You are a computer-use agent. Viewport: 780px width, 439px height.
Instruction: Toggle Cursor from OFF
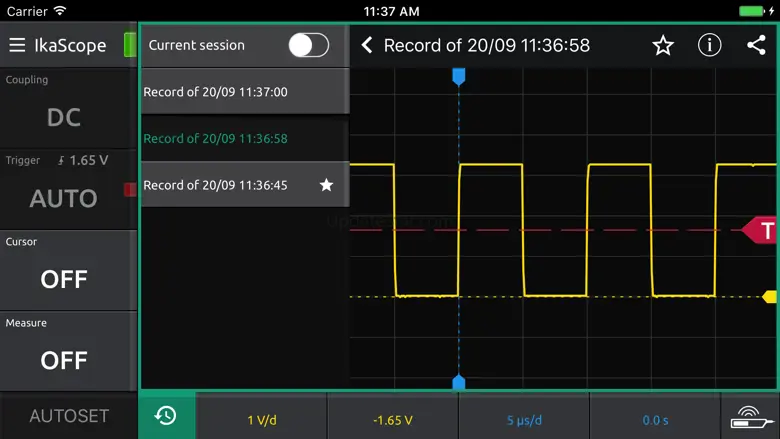coord(64,278)
